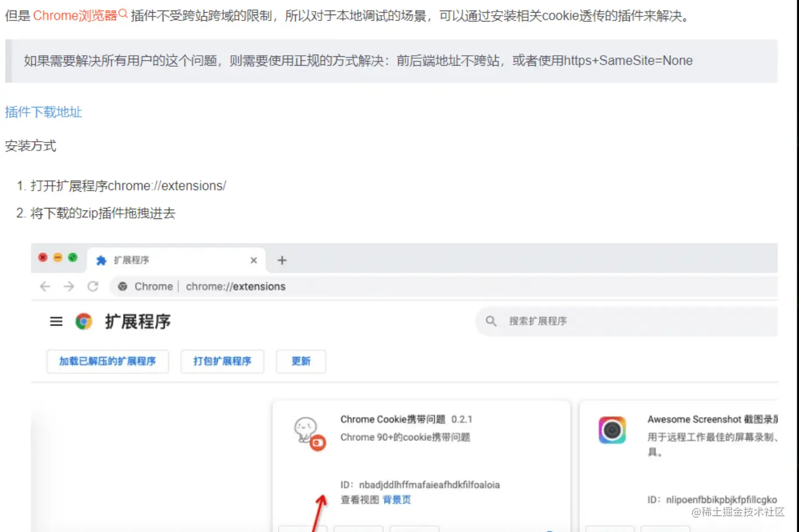The height and width of the screenshot is (532, 799).
Task: Open the Chrome浏览器 keyword link
Action: pyautogui.click(x=75, y=16)
